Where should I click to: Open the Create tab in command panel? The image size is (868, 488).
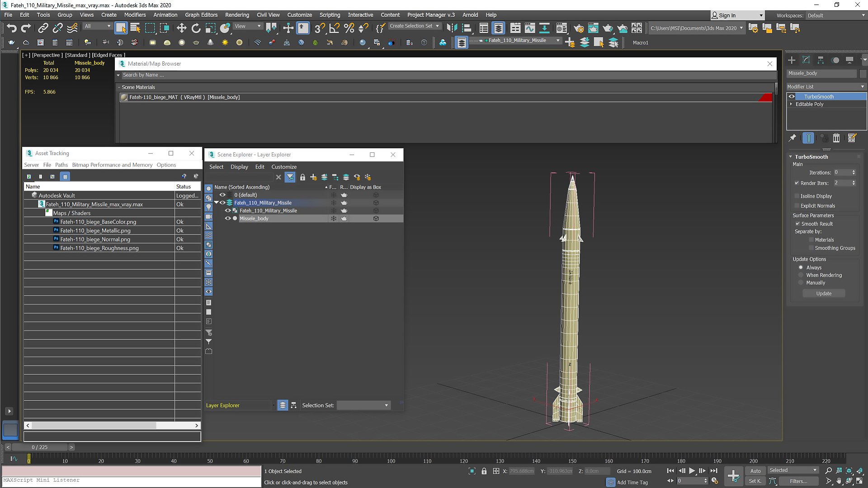tap(792, 60)
